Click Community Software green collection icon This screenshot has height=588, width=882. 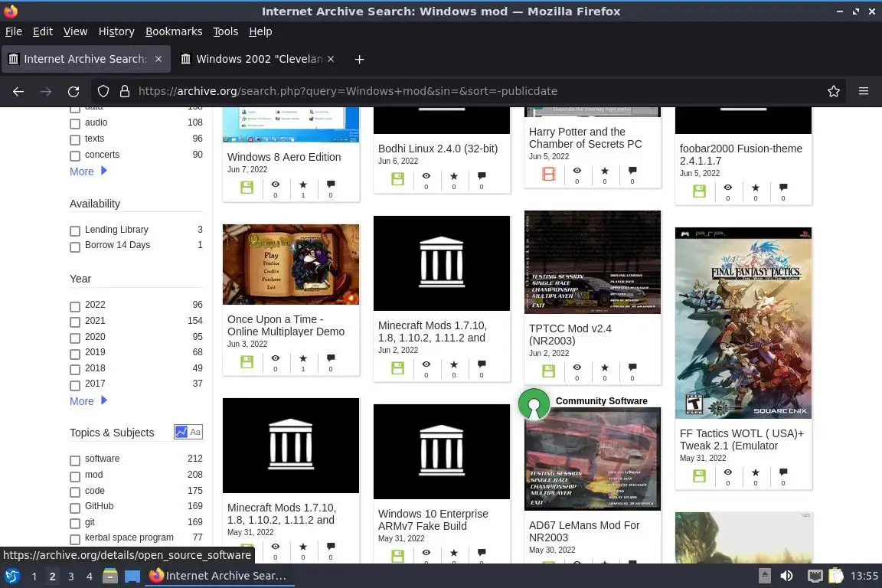click(533, 404)
